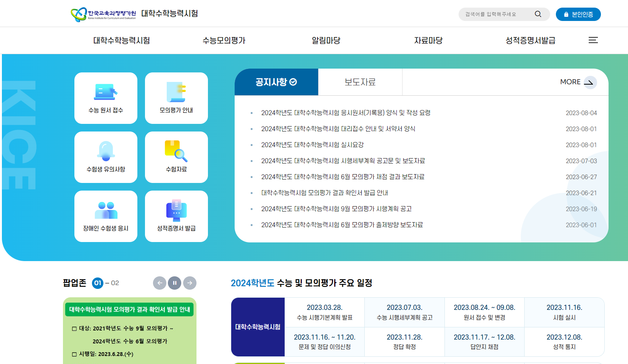Select the 공지사항 tab

pyautogui.click(x=276, y=82)
